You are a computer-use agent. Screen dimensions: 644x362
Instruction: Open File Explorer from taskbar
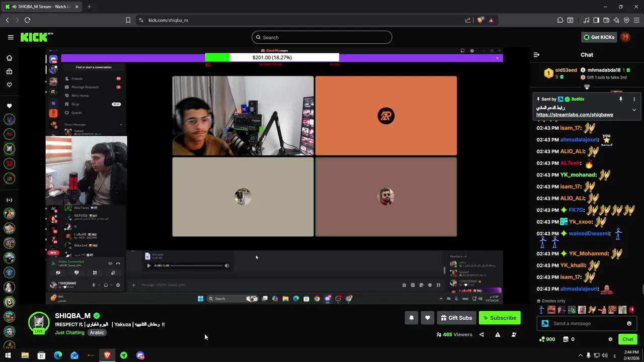[25, 355]
